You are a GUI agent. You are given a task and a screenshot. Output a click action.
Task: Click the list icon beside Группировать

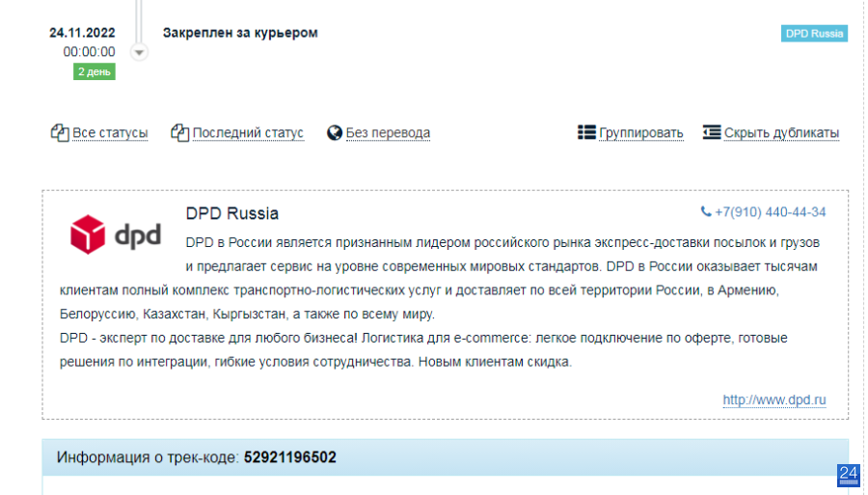(x=586, y=132)
